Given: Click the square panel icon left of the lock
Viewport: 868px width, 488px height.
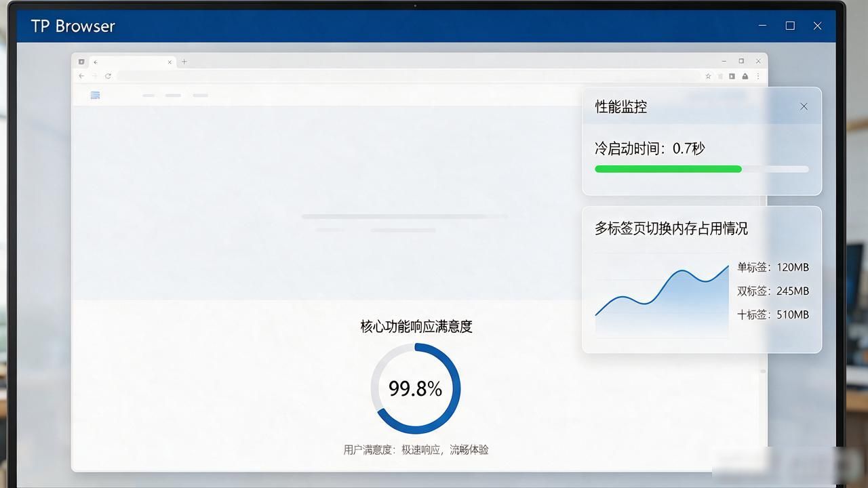Looking at the screenshot, I should point(732,77).
